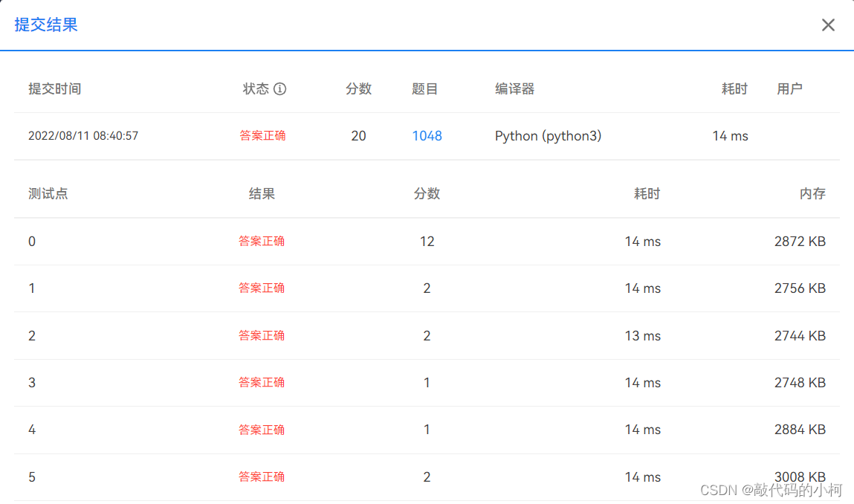Click 答案正确 next to test point 3
Screen dimensions: 854x504
pos(262,382)
